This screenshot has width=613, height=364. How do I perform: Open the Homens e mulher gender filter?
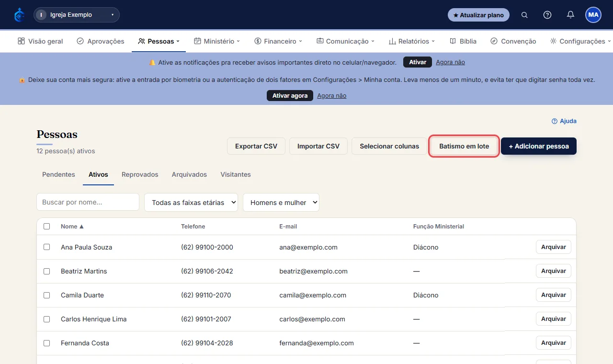(x=281, y=202)
